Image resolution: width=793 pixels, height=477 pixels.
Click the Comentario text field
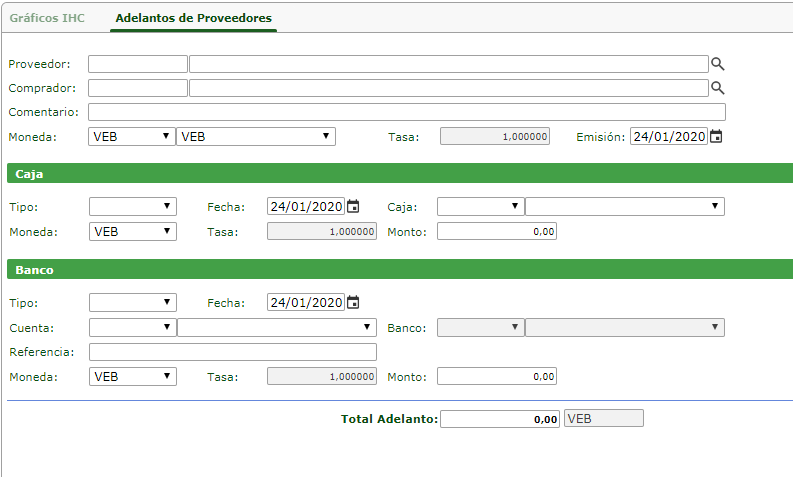(406, 112)
